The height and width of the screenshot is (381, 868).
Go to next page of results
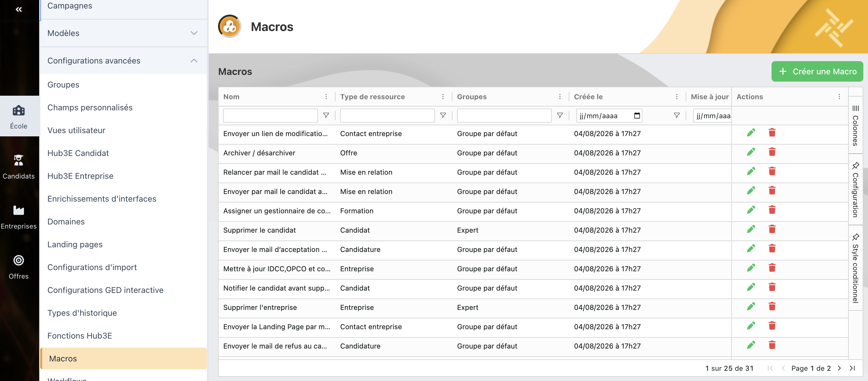839,368
